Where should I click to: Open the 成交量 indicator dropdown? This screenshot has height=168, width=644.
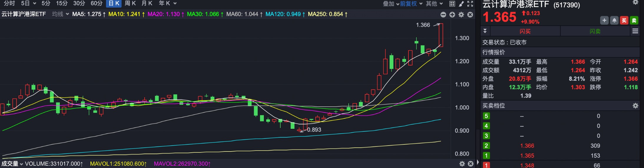[x=12, y=164]
